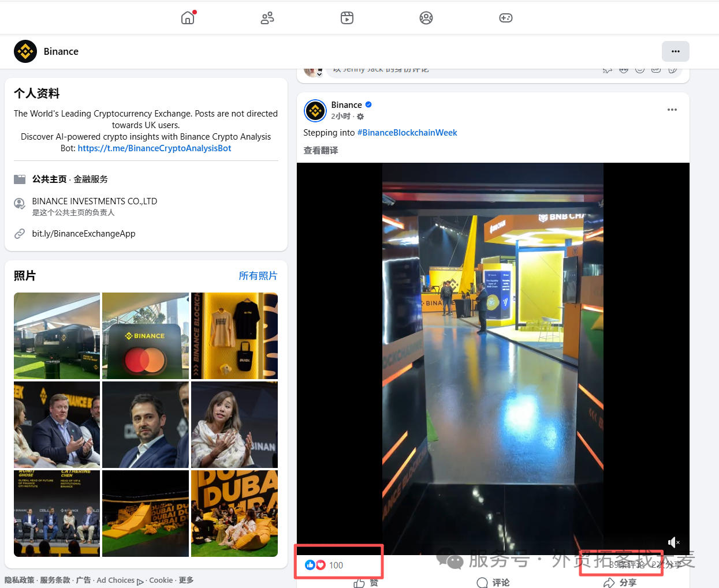Click the Binance avatar on the post
The width and height of the screenshot is (719, 588).
(x=315, y=110)
